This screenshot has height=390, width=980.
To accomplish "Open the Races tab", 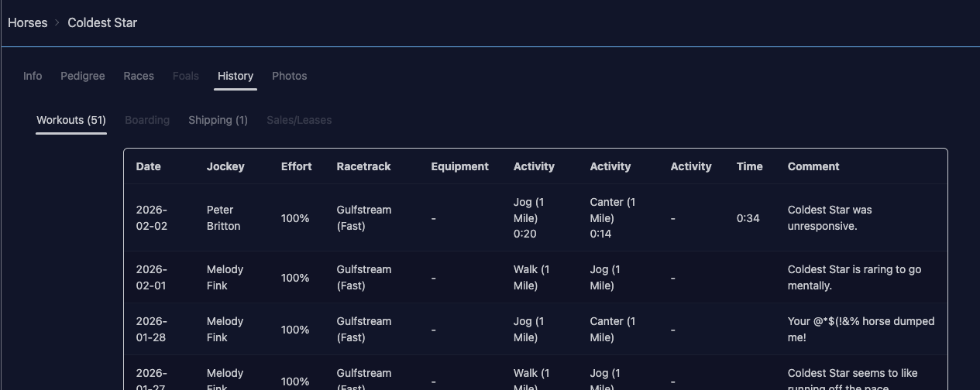I will coord(139,76).
